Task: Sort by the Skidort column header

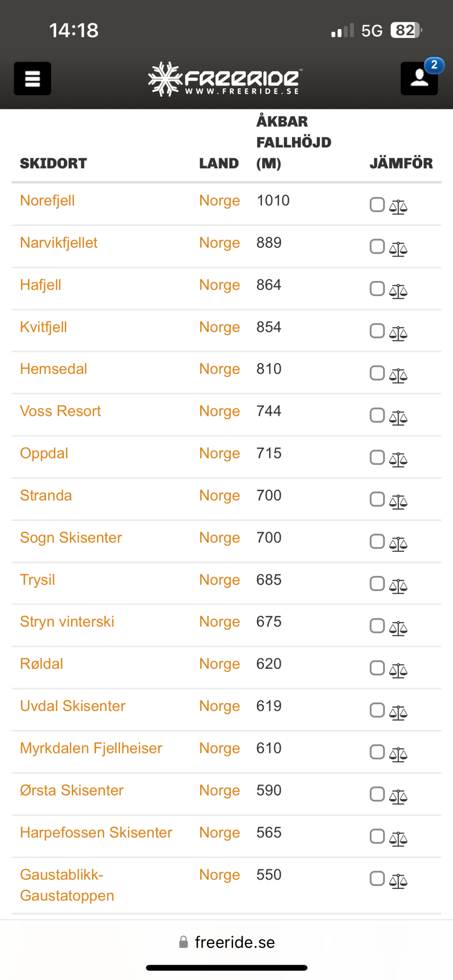Action: [x=53, y=163]
